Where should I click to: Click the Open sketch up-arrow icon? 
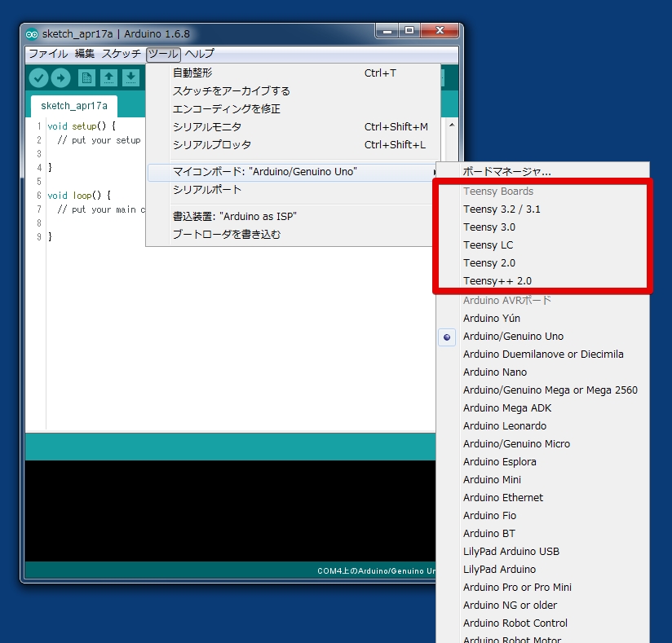point(108,78)
